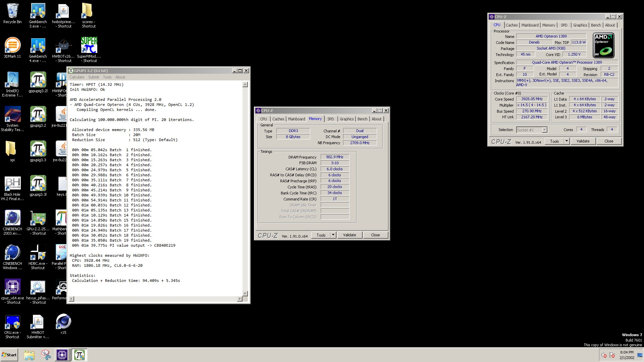Screen dimensions: 644x362
Task: Open Memory tab in right CPU-Z window
Action: click(548, 25)
